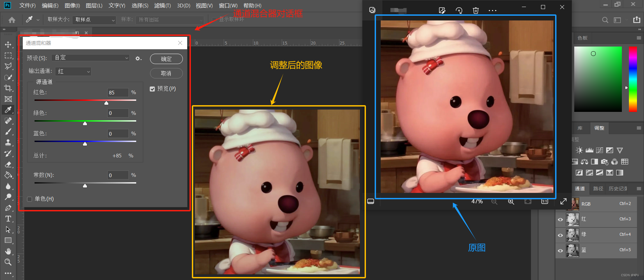
Task: Toggle visibility of the Green channel
Action: coord(560,235)
